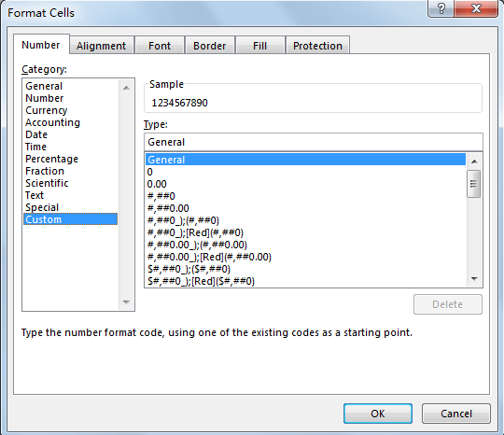Click Type list scroll down arrow
Screen dimensions: 504x435
(474, 279)
